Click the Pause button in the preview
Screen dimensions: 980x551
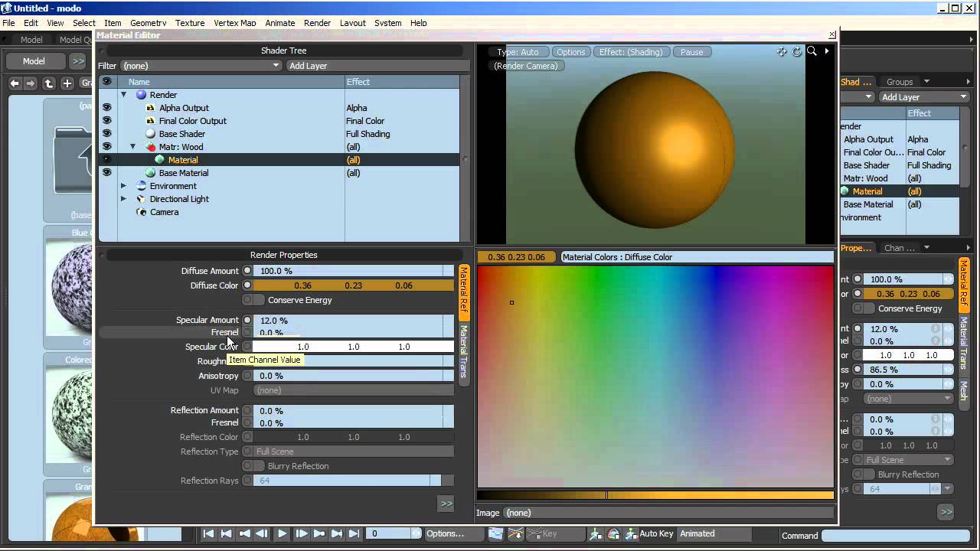click(691, 52)
